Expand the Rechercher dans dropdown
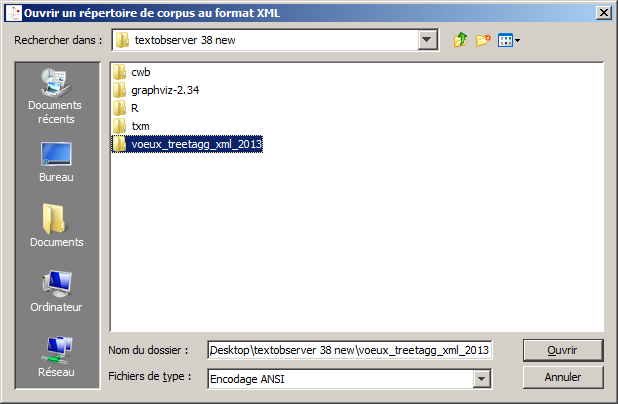Image resolution: width=618 pixels, height=404 pixels. [427, 40]
